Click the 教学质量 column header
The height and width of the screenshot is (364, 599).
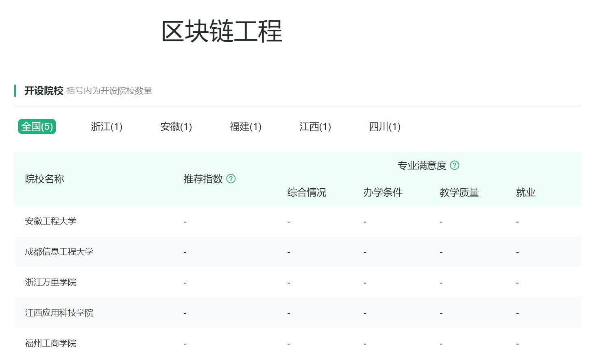pos(459,192)
